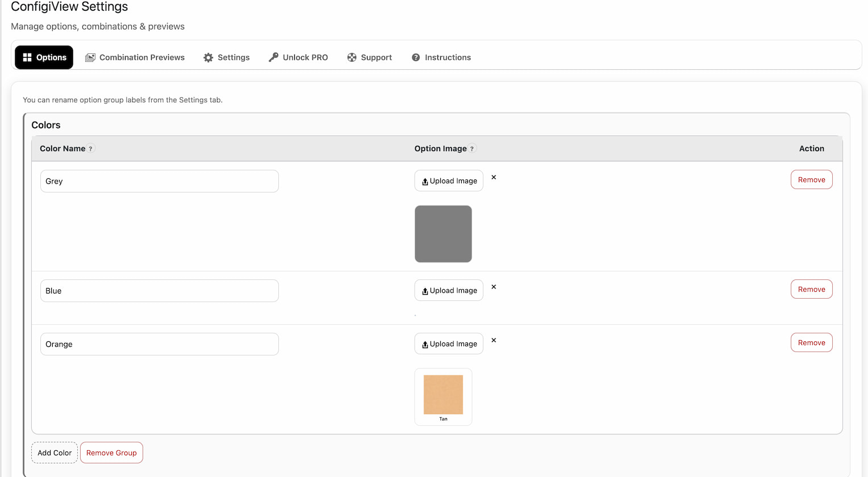Click the key icon beside Unlock PRO
Image resolution: width=868 pixels, height=477 pixels.
pyautogui.click(x=273, y=57)
